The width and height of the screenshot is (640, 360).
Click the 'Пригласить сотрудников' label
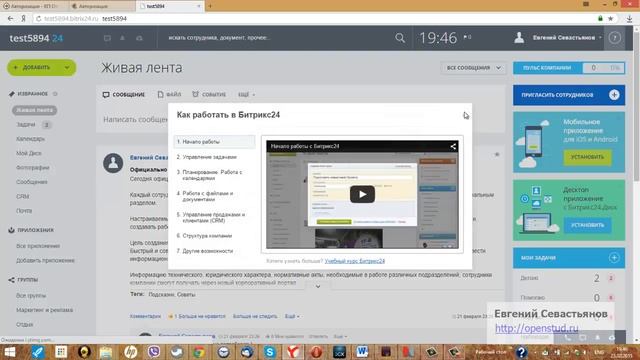point(557,95)
